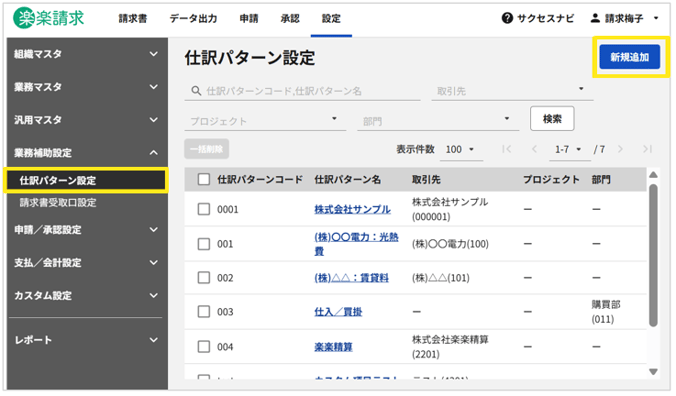Click the 購買部 (011) department cell
Screen dimensions: 676x396
pyautogui.click(x=606, y=312)
